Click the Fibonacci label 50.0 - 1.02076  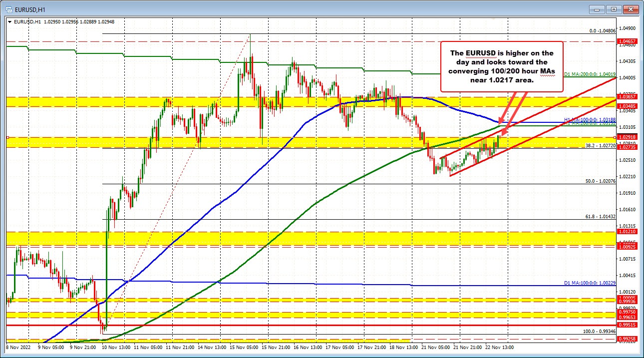[x=600, y=181]
